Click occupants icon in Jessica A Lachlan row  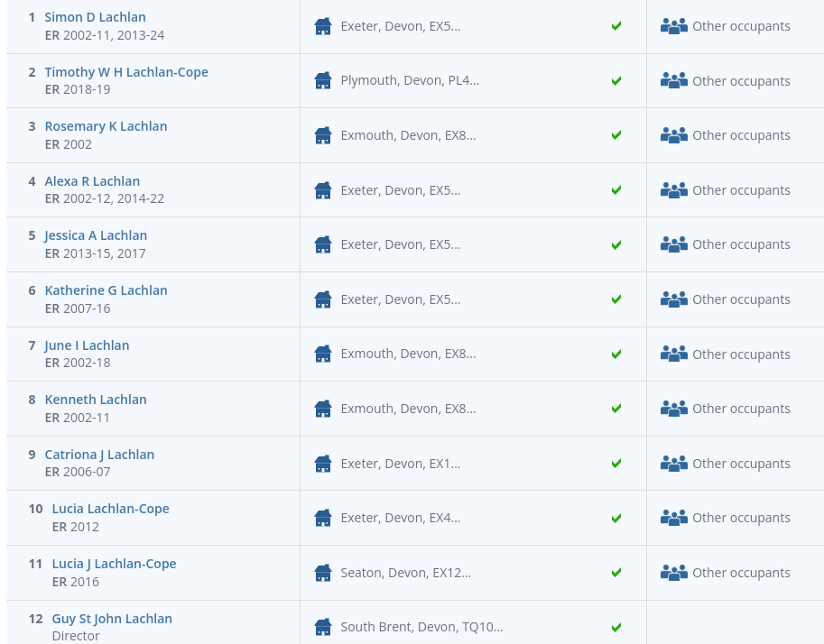tap(673, 244)
